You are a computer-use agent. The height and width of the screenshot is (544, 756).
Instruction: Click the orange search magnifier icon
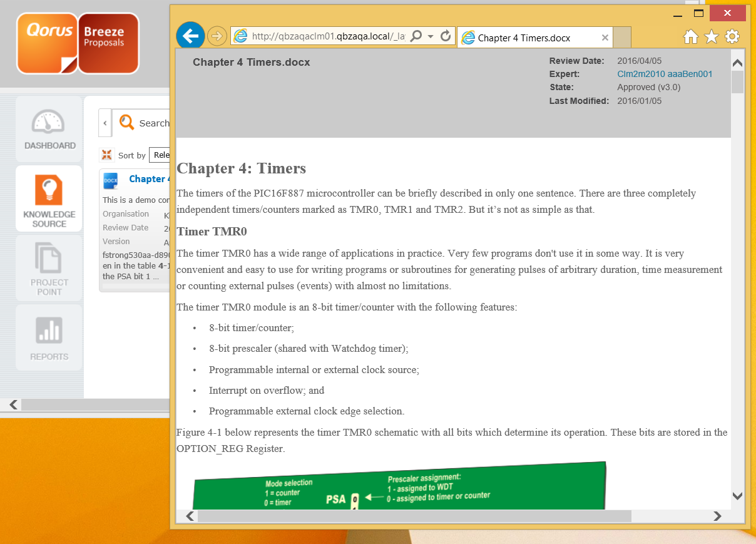pyautogui.click(x=127, y=123)
